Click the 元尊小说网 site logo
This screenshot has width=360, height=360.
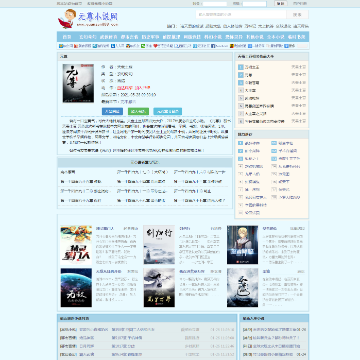[88, 19]
